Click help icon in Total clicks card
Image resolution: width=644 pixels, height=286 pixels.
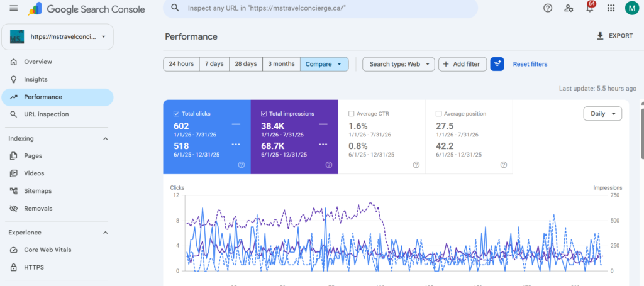(x=241, y=165)
